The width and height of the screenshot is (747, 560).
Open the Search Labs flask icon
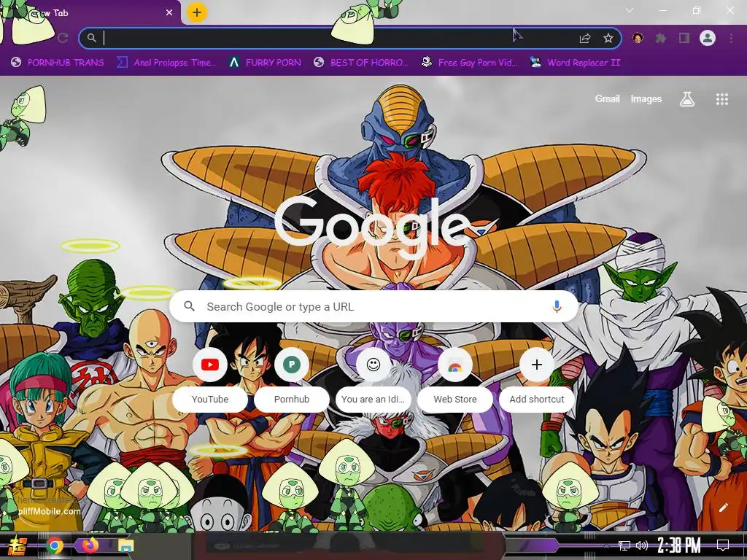pos(687,99)
